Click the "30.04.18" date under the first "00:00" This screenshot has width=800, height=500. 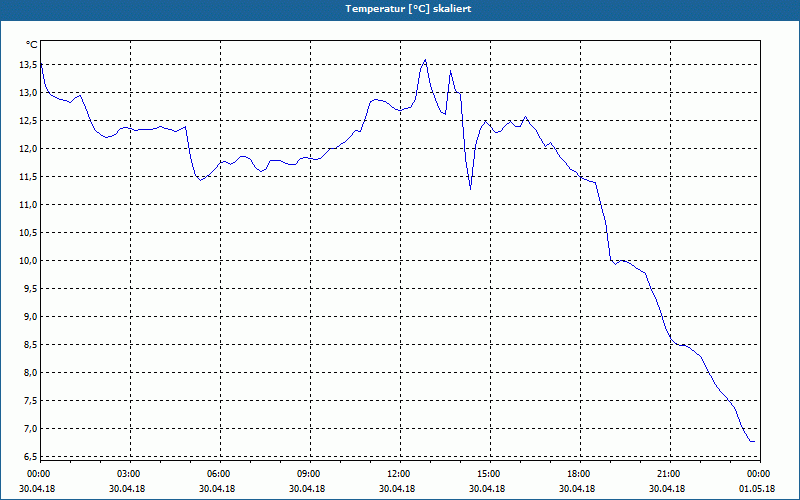click(x=37, y=489)
